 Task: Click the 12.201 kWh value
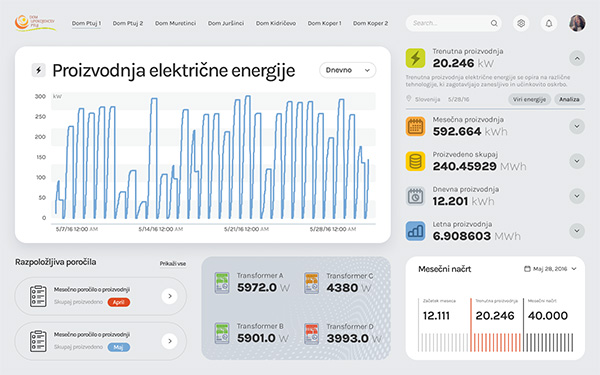(x=463, y=201)
